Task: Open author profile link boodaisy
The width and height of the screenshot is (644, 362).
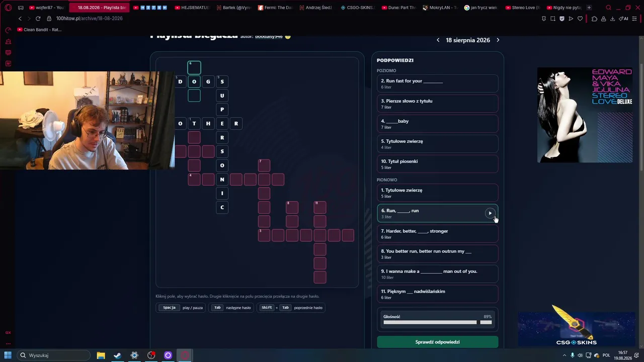Action: click(x=269, y=37)
